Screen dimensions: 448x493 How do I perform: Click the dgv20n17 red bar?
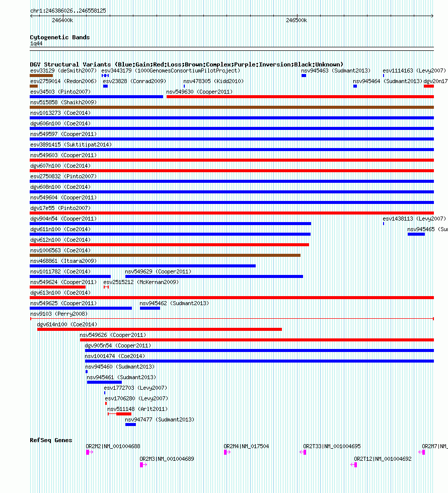(429, 86)
